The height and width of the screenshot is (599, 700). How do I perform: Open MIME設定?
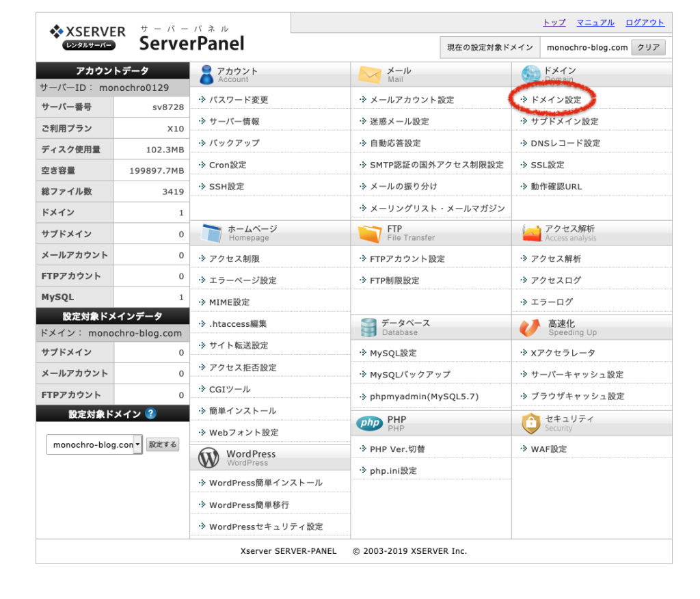tap(230, 302)
